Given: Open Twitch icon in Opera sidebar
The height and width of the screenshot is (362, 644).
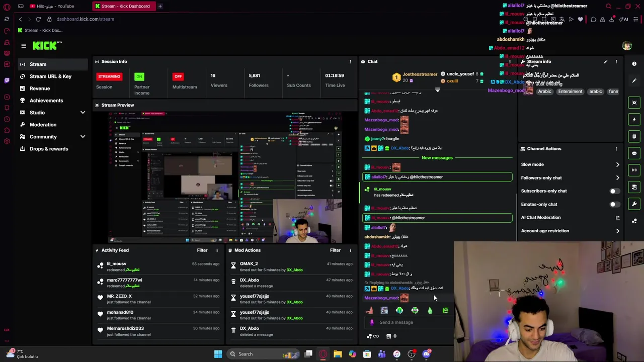Looking at the screenshot, I should tap(7, 80).
